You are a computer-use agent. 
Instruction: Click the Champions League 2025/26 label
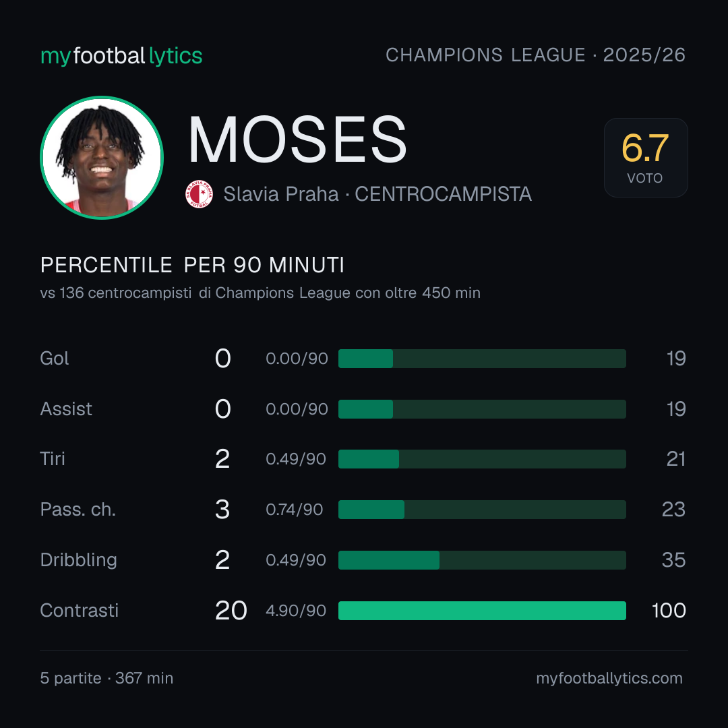[535, 55]
